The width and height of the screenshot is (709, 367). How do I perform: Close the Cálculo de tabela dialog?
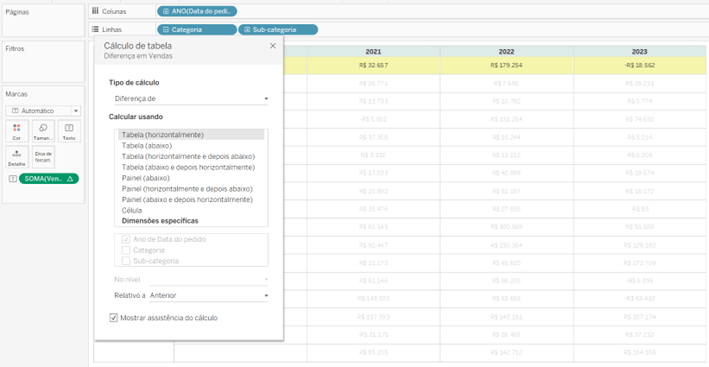pos(273,46)
